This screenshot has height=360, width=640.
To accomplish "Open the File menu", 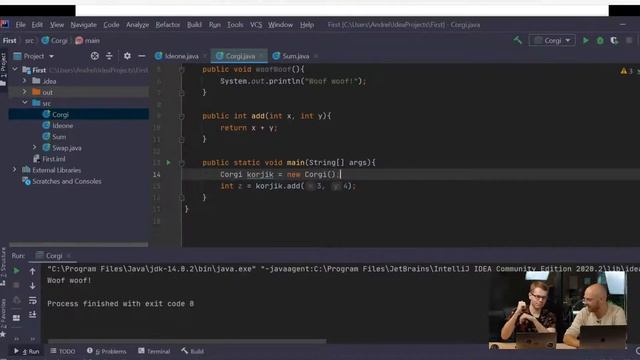I will [20, 25].
